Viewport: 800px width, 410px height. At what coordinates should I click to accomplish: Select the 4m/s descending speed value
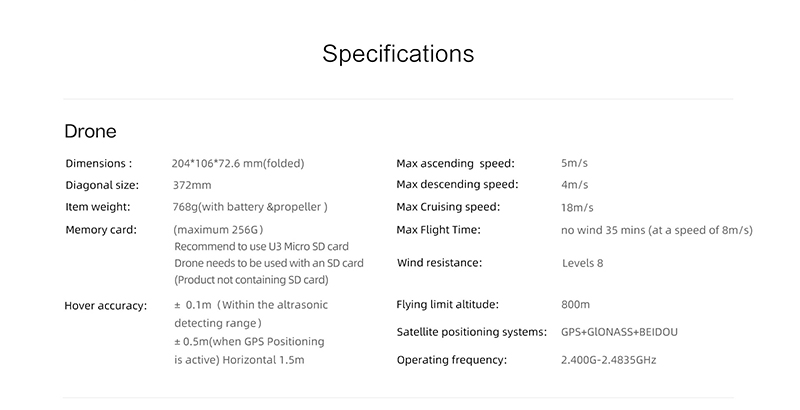click(x=574, y=185)
